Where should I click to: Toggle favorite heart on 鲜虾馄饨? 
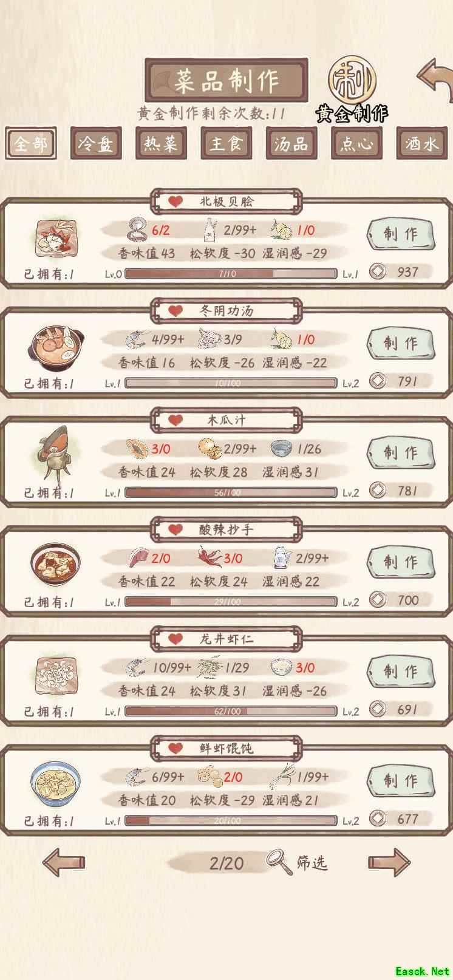[175, 748]
